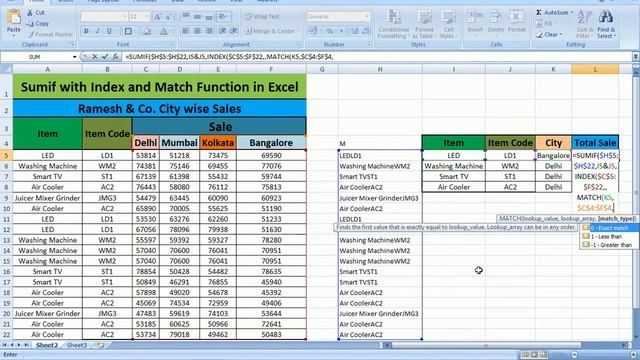The width and height of the screenshot is (640, 360).
Task: Click cell showing 69590
Action: (271, 156)
